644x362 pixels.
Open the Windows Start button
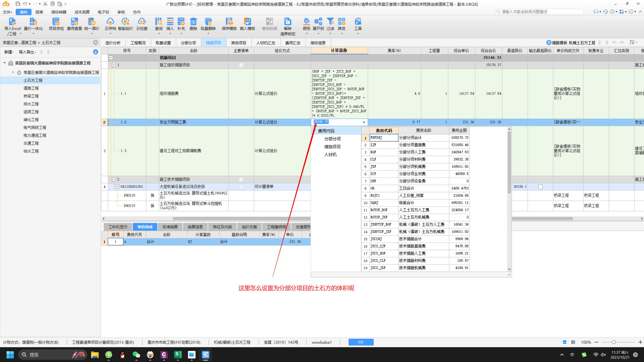(10, 355)
